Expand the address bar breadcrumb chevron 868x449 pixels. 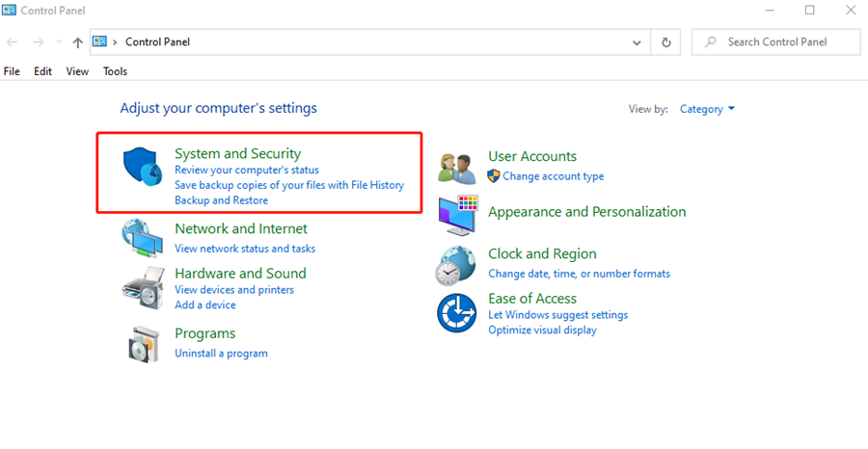[x=115, y=42]
